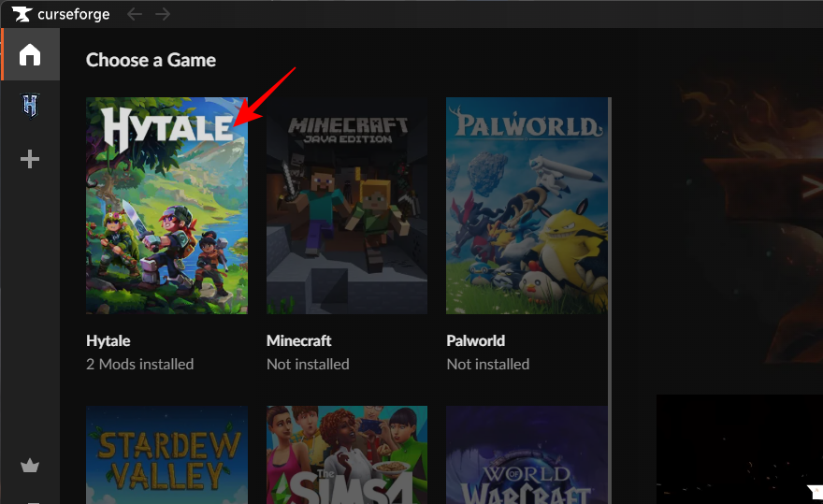Open the crown premium icon
The height and width of the screenshot is (504, 823).
(30, 465)
